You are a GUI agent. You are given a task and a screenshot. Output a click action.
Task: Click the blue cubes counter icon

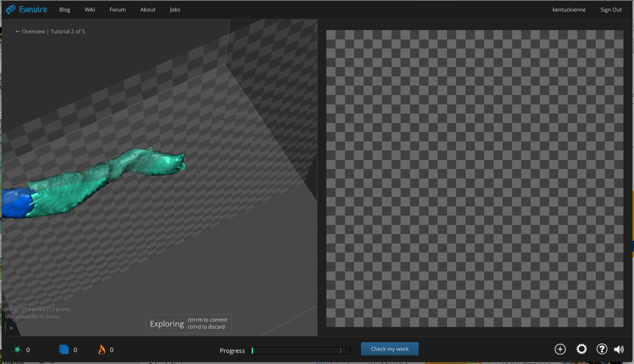pyautogui.click(x=64, y=350)
